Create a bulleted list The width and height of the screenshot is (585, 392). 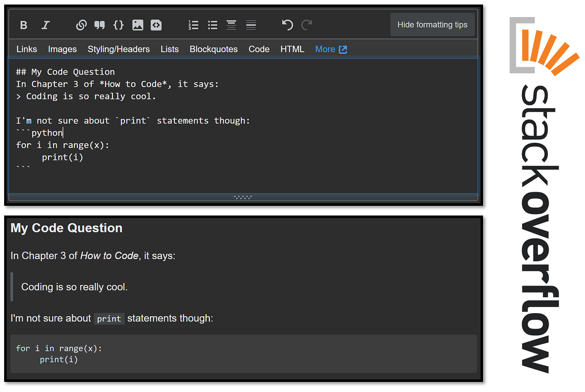(212, 25)
